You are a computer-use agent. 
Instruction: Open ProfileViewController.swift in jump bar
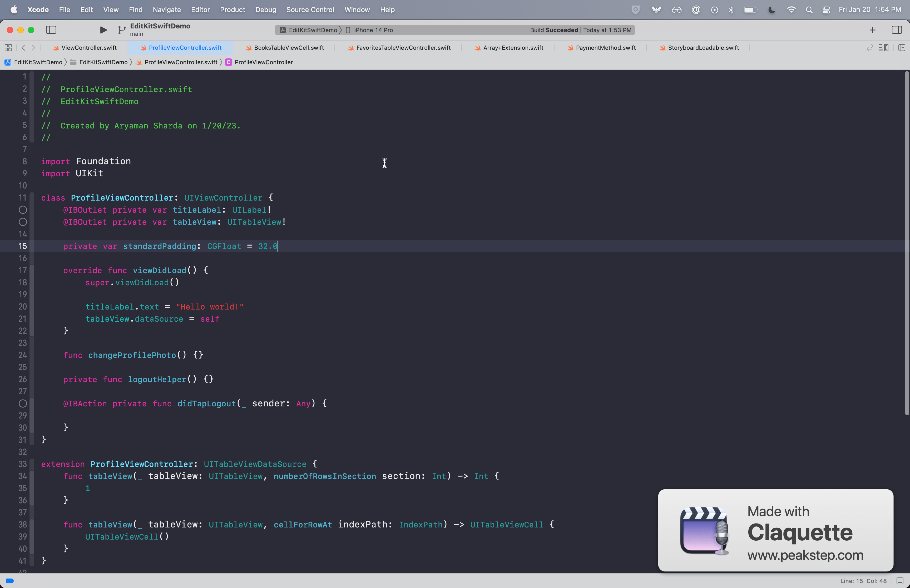click(x=177, y=62)
